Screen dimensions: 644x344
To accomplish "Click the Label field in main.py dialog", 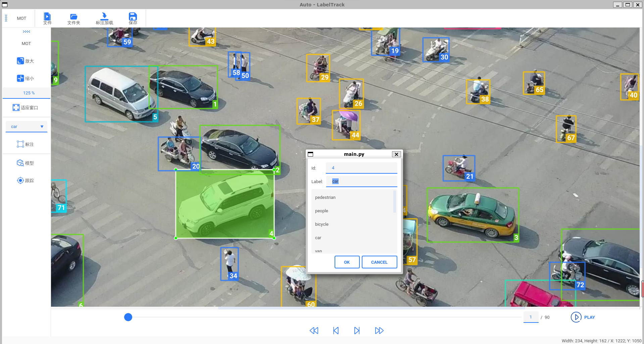I will tap(361, 181).
